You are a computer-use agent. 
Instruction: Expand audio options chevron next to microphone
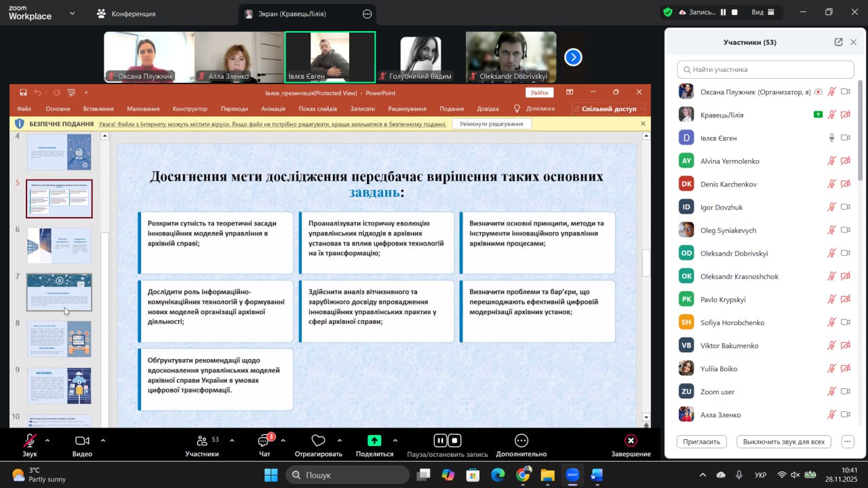click(x=47, y=440)
